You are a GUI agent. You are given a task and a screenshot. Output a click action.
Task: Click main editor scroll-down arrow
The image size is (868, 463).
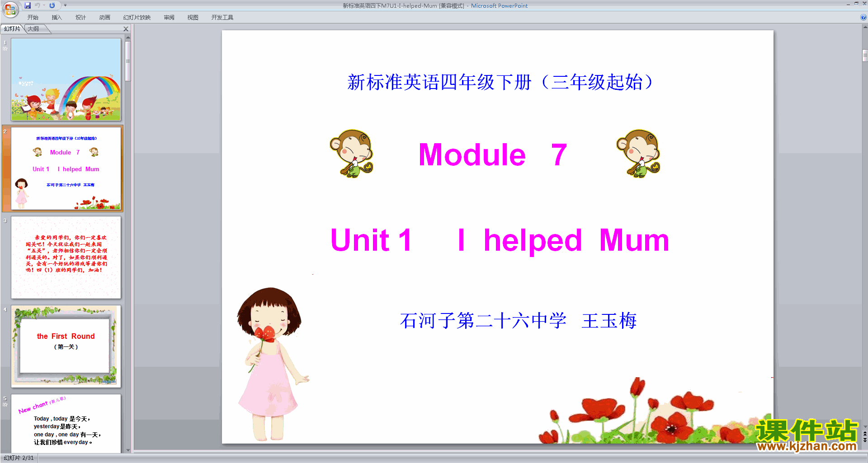pyautogui.click(x=865, y=426)
